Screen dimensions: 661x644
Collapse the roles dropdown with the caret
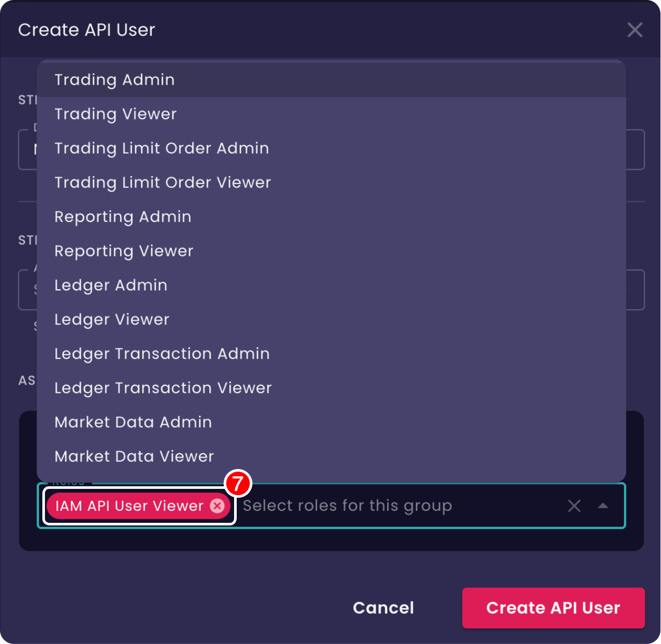click(x=604, y=506)
